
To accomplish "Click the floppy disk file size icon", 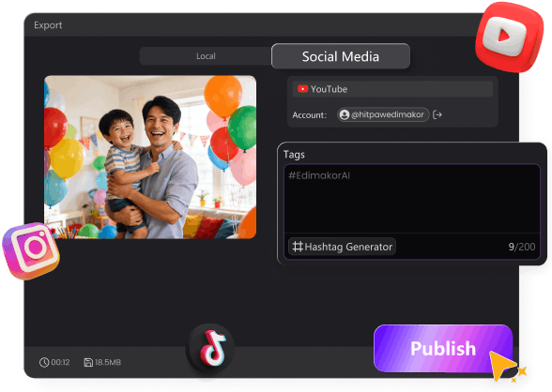I will pos(88,362).
